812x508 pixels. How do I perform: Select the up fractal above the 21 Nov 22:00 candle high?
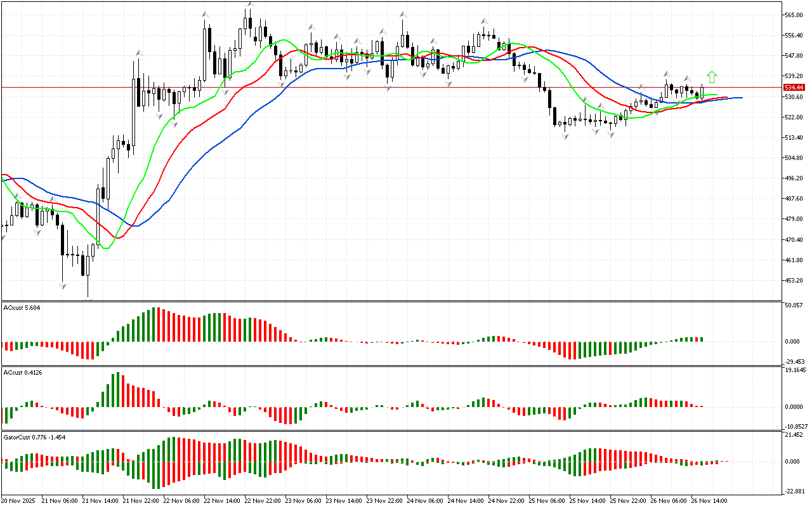point(137,53)
